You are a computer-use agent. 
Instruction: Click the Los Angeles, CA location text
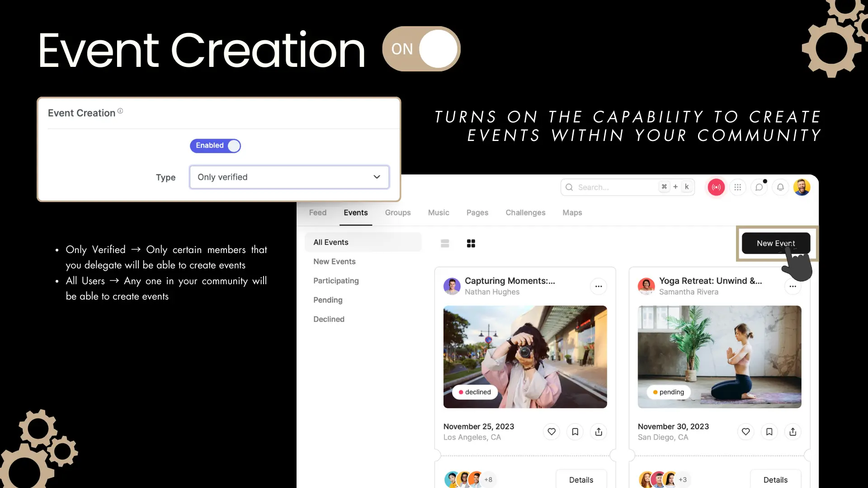point(472,437)
